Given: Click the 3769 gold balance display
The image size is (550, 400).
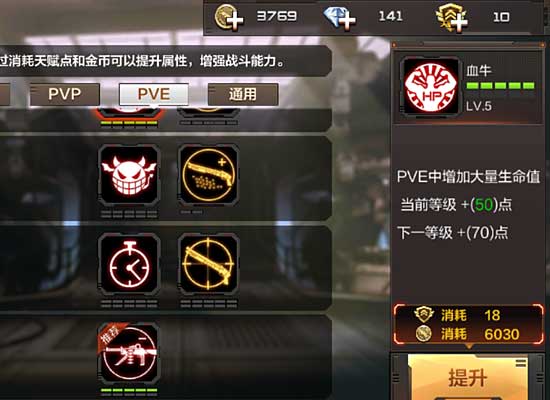Looking at the screenshot, I should [277, 16].
